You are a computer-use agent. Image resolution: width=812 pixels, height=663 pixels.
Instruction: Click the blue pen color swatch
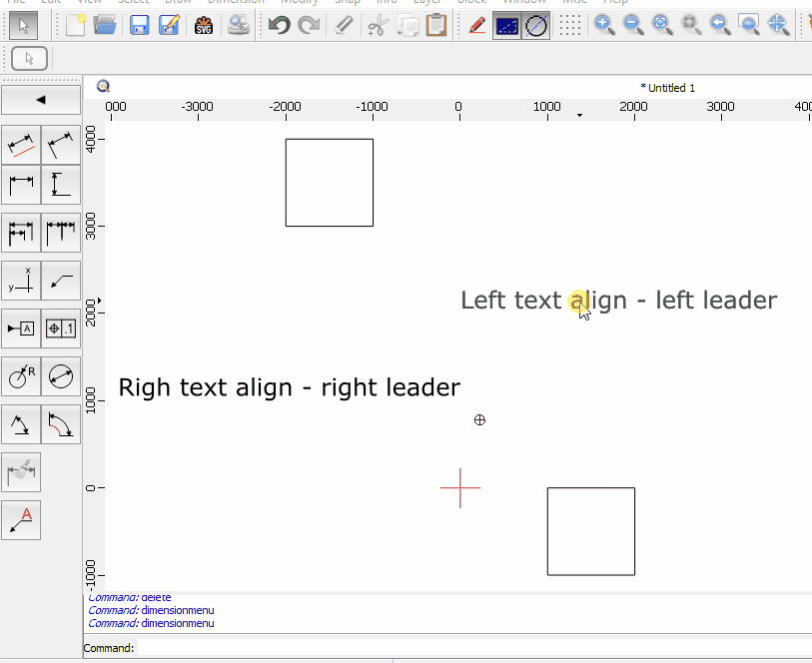click(x=505, y=25)
